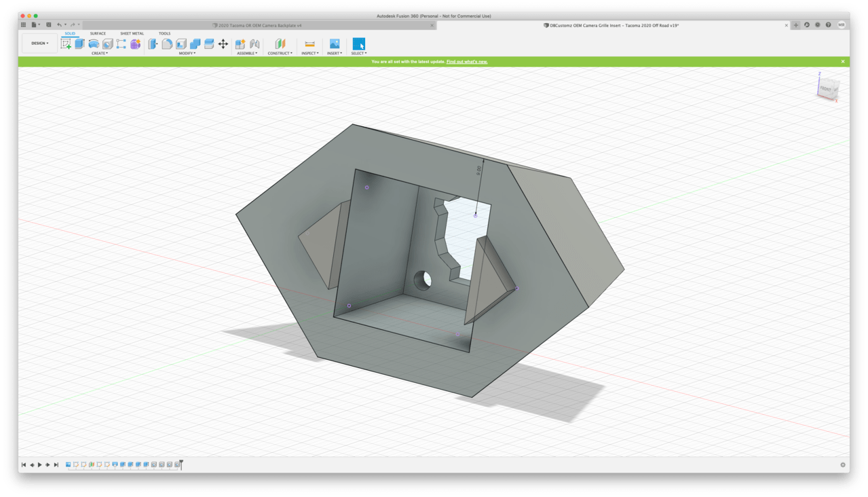868x497 pixels.
Task: Open the File menu dropdown
Action: (x=35, y=24)
